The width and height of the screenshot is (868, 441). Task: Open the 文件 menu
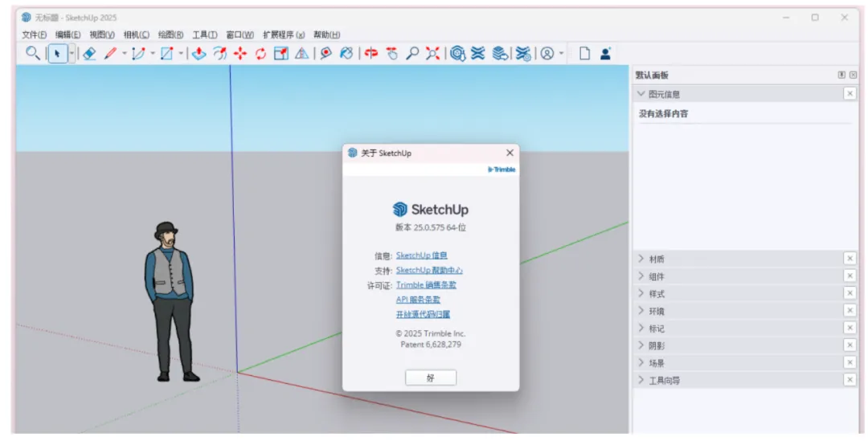coord(35,35)
